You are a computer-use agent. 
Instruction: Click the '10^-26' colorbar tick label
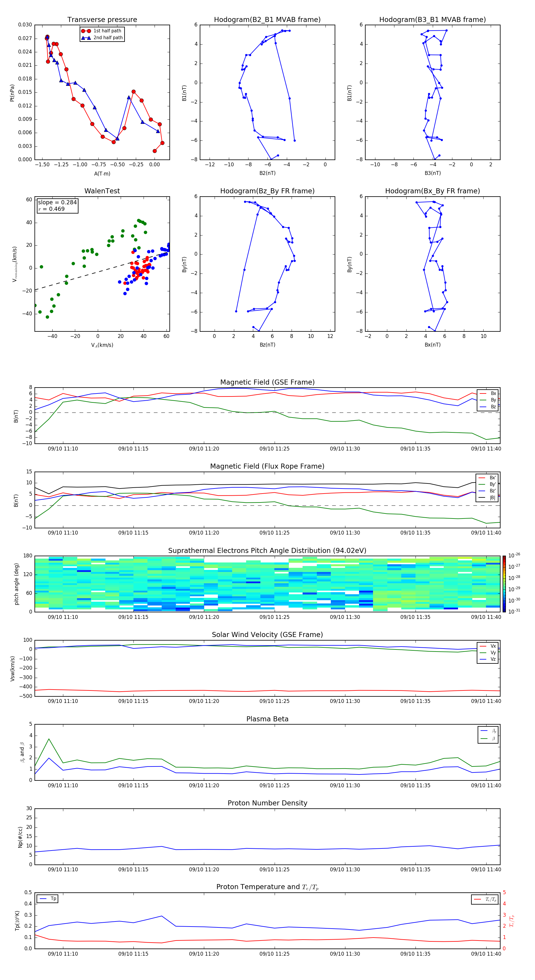point(514,555)
